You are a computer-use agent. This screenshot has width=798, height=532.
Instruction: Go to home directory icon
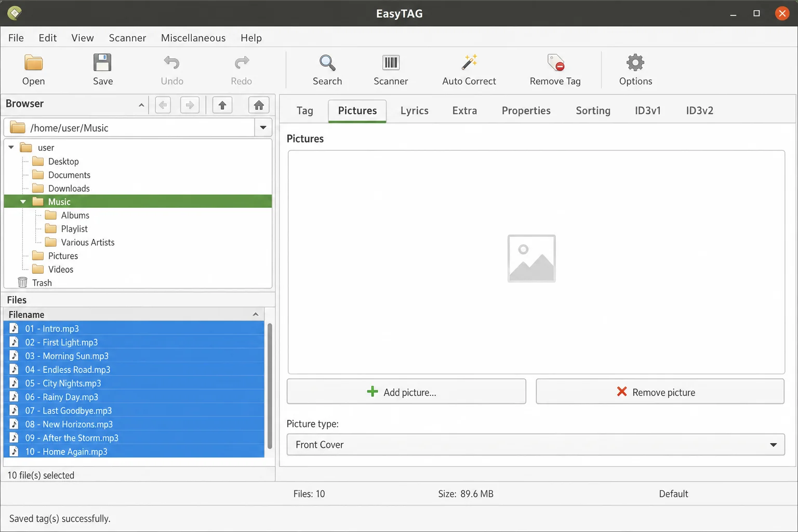(x=259, y=105)
